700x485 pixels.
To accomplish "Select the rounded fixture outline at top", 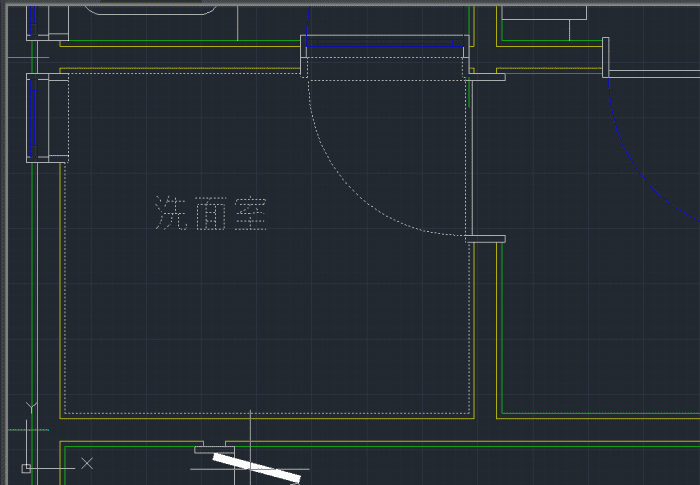I will point(152,10).
